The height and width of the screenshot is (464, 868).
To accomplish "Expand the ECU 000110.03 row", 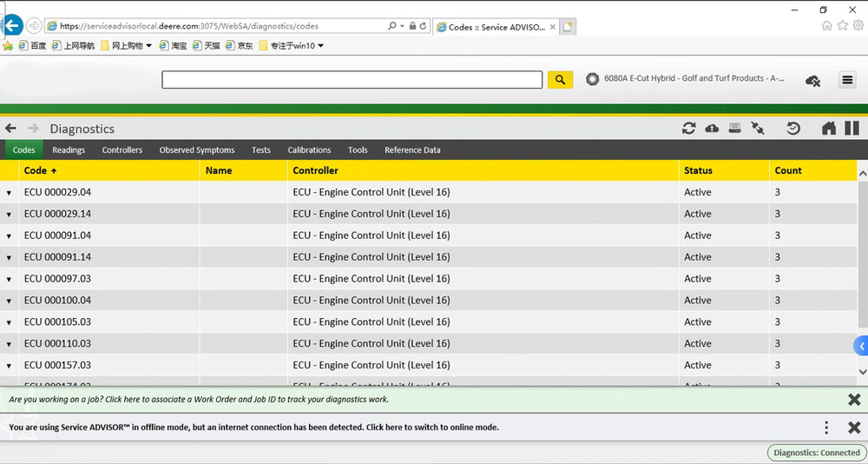I will (x=10, y=345).
